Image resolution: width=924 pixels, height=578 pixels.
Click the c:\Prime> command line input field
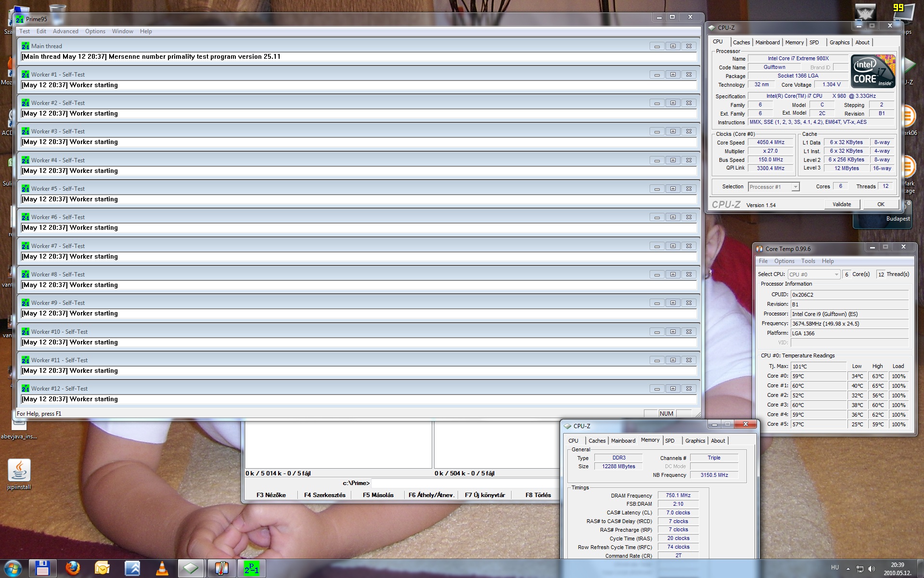(466, 483)
